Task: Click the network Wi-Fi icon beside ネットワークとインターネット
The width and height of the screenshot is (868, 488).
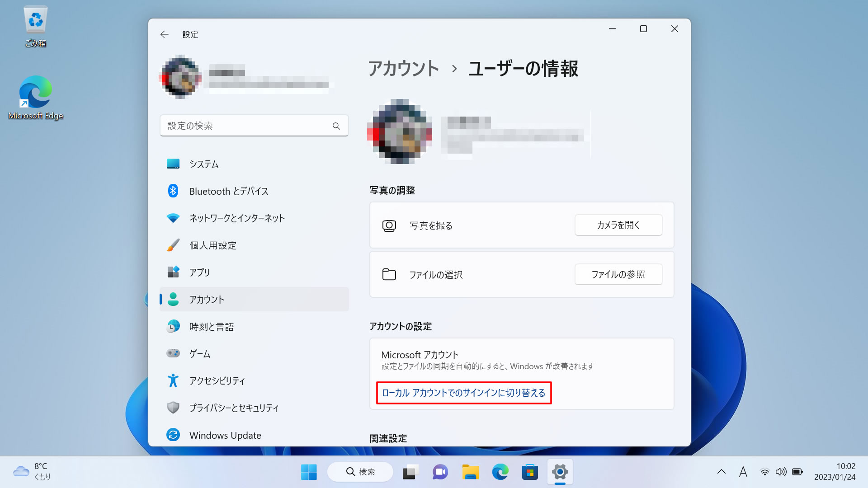Action: 173,218
